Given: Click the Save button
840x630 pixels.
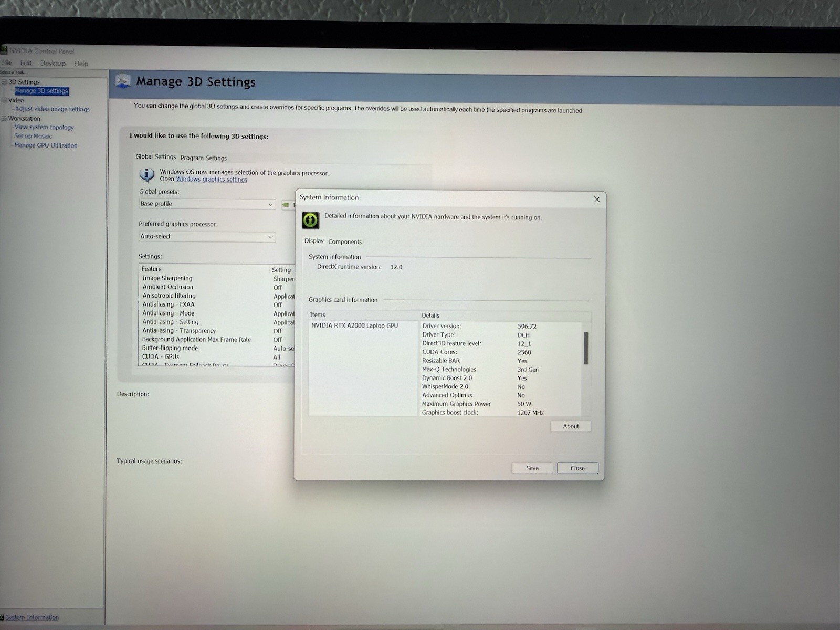Looking at the screenshot, I should [x=532, y=468].
